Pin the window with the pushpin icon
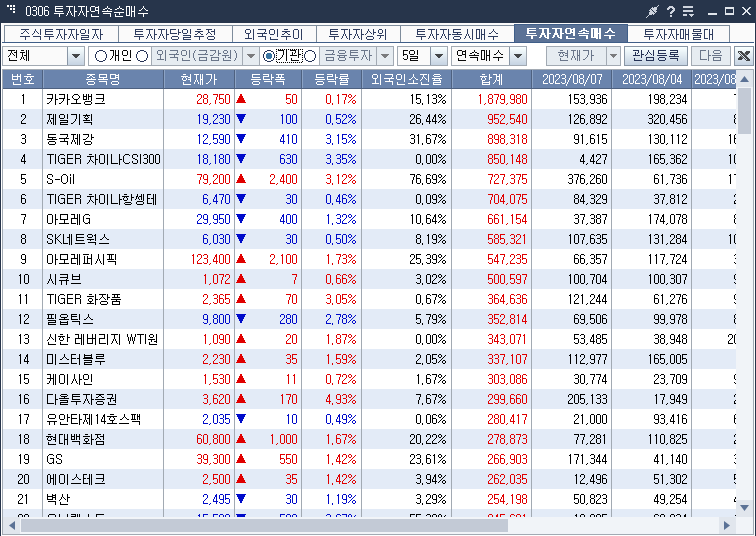The height and width of the screenshot is (536, 756). tap(652, 11)
